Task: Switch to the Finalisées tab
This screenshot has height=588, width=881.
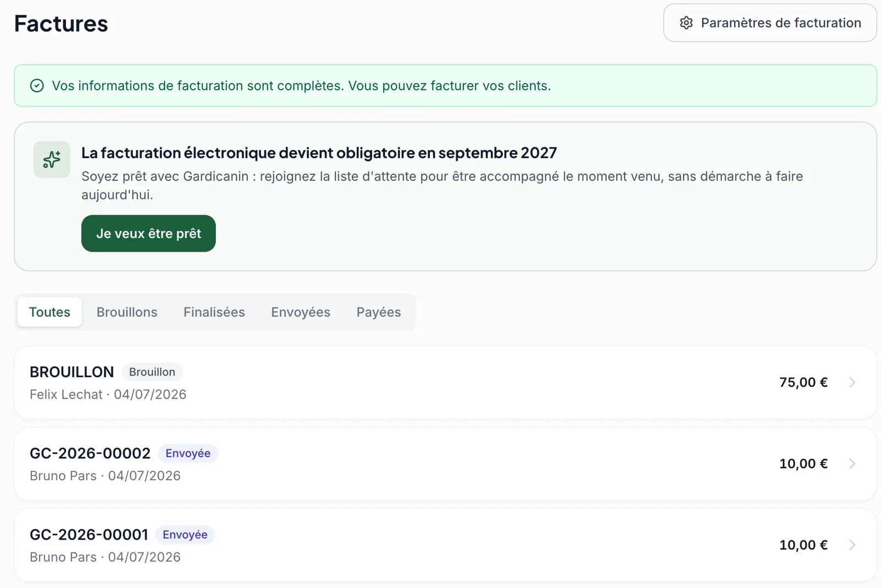Action: tap(214, 312)
